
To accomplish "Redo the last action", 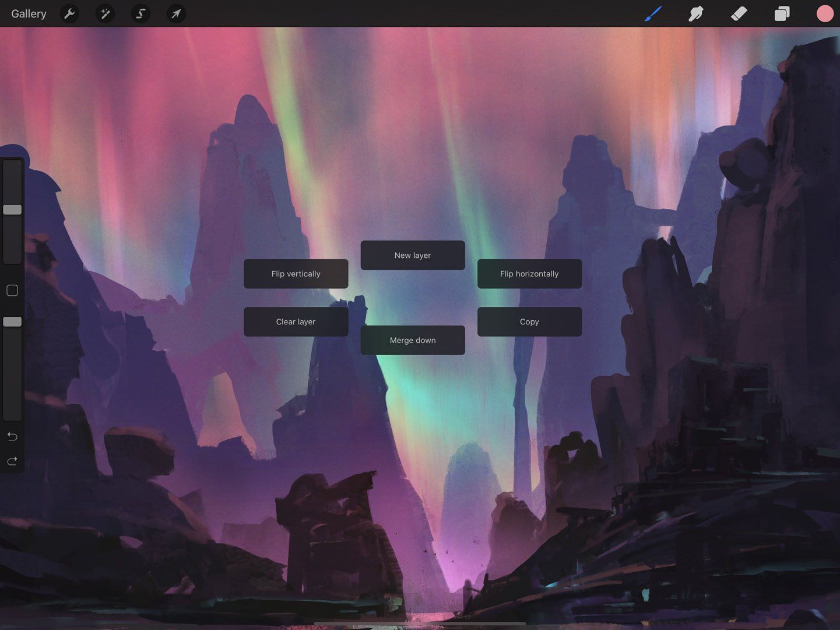I will (12, 461).
